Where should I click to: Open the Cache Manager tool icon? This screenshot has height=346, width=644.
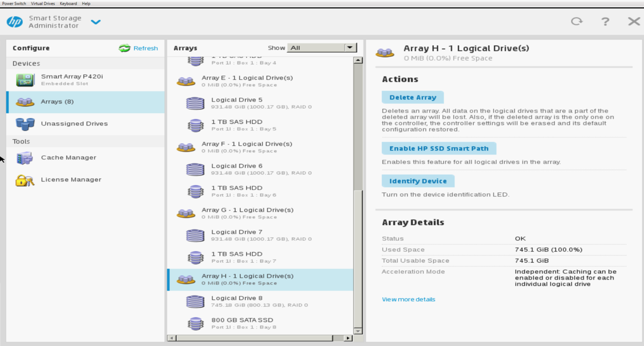pos(25,158)
